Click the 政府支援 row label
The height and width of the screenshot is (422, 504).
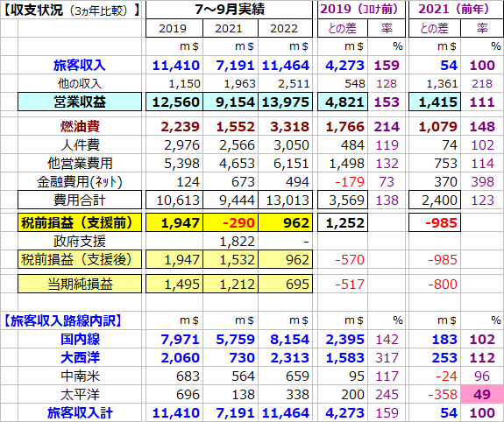[80, 241]
